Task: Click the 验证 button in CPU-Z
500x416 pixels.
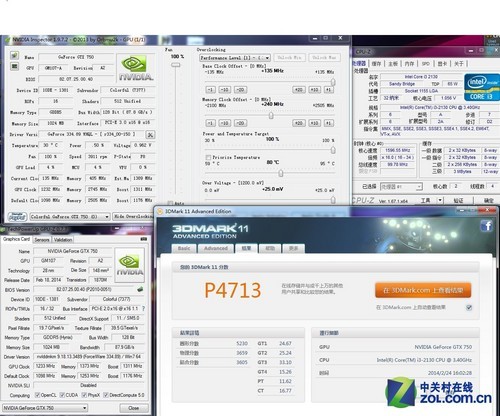Action: click(x=459, y=200)
